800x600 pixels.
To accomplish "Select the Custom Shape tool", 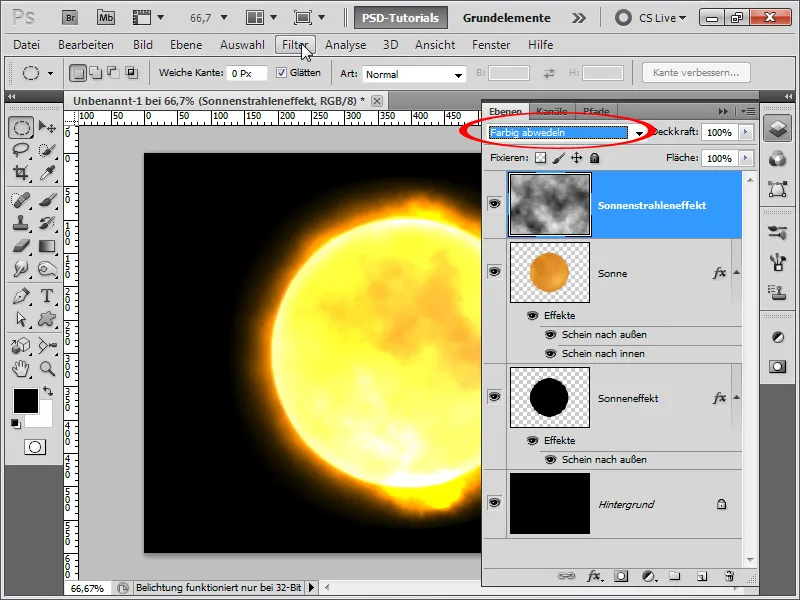I will pos(47,319).
